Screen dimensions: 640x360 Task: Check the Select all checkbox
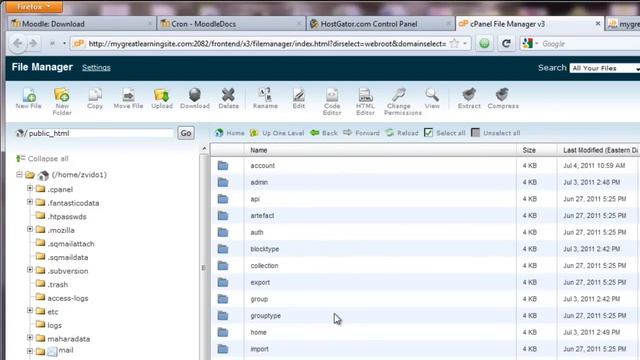click(x=428, y=133)
